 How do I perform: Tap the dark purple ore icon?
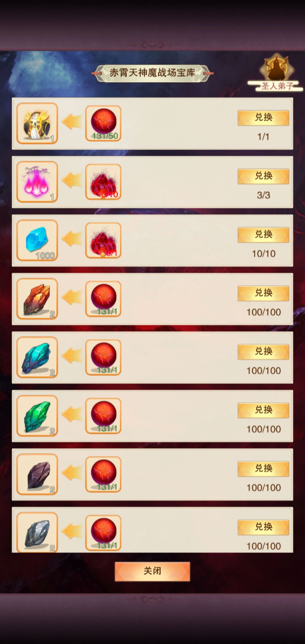click(x=37, y=474)
